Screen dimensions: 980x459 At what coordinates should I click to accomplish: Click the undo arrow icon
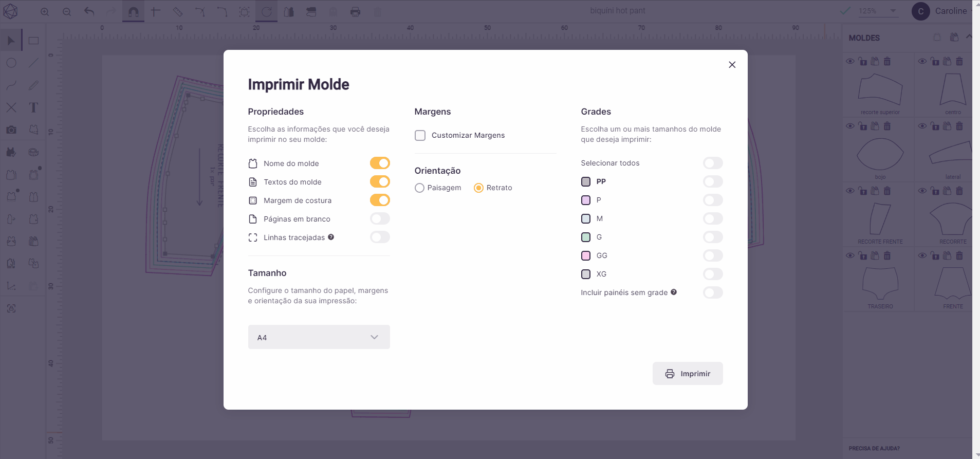pos(89,11)
